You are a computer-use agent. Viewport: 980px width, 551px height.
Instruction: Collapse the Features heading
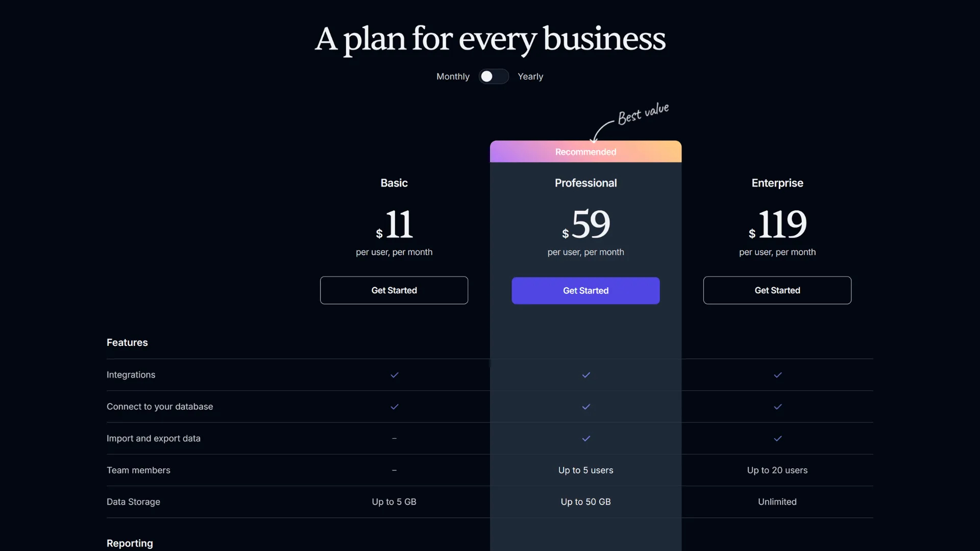coord(127,342)
